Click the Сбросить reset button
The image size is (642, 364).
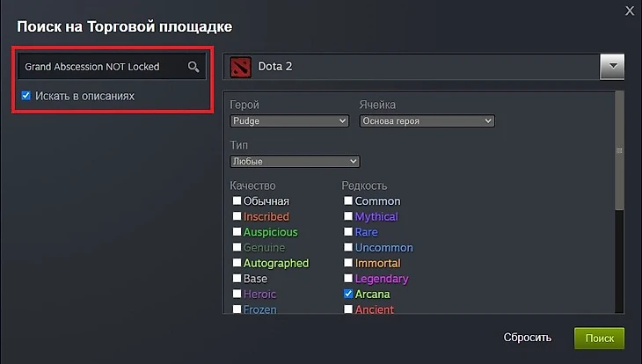(528, 338)
